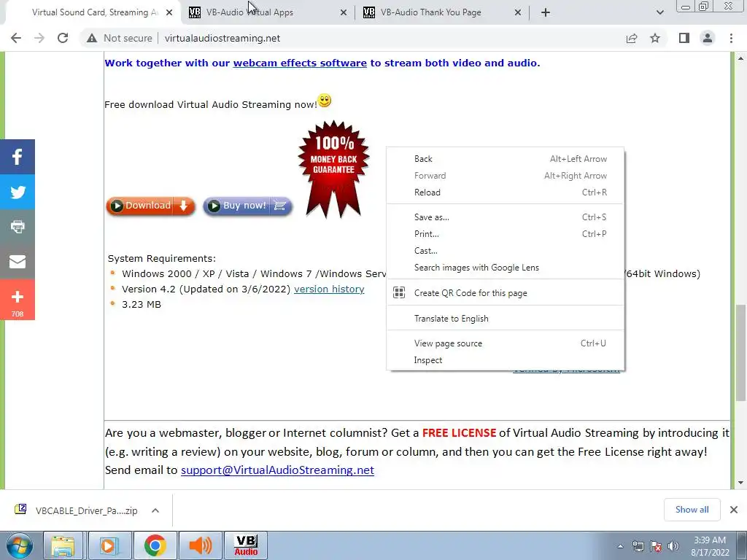Open the tab search dropdown arrow
Image resolution: width=747 pixels, height=560 pixels.
point(659,12)
